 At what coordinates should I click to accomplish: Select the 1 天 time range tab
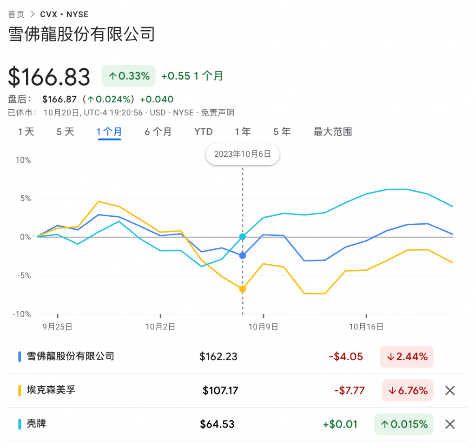26,132
